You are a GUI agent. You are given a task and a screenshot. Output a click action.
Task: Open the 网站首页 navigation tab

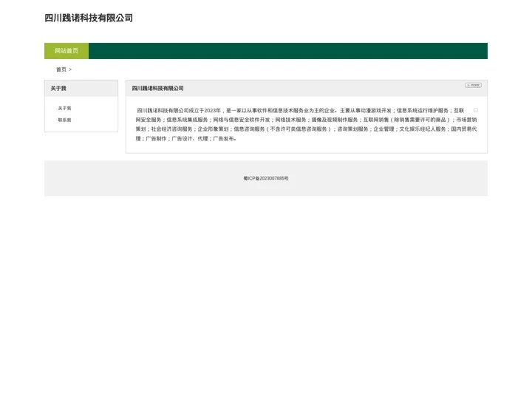[66, 51]
